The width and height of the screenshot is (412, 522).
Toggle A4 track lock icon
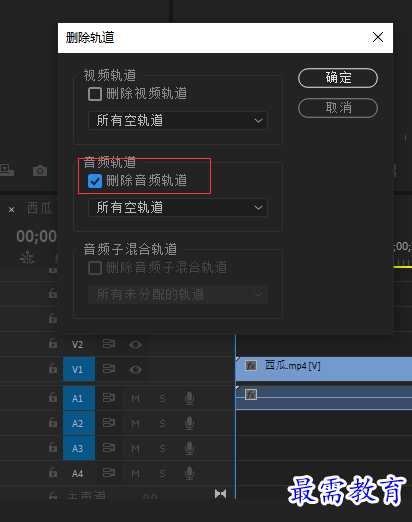point(53,472)
